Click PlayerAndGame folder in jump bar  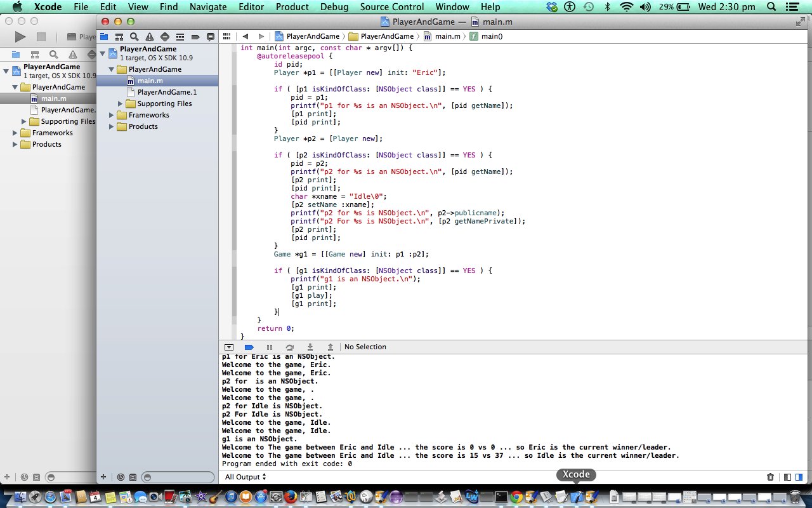coord(381,37)
